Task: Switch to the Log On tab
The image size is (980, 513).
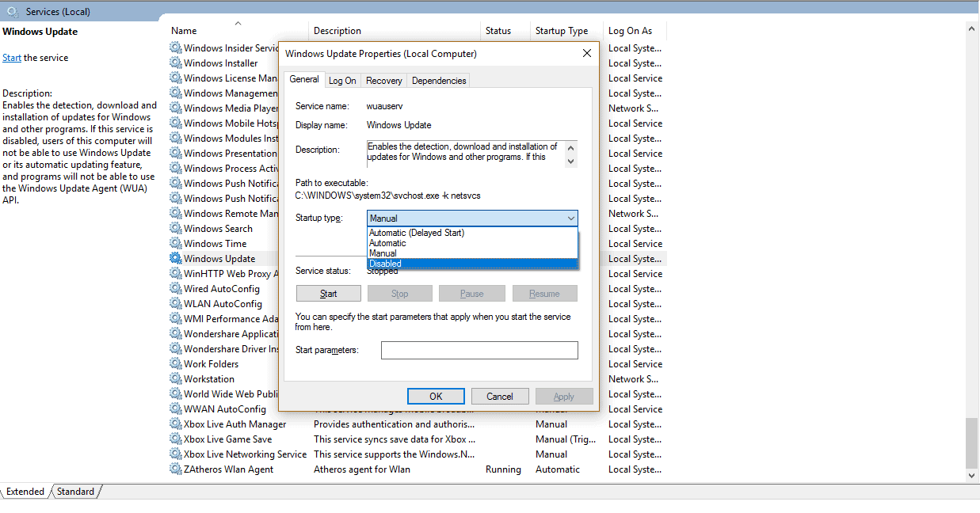Action: tap(342, 81)
